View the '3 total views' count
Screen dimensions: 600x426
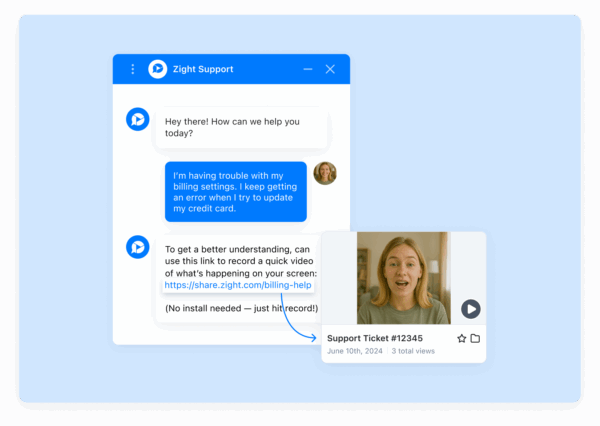point(414,352)
